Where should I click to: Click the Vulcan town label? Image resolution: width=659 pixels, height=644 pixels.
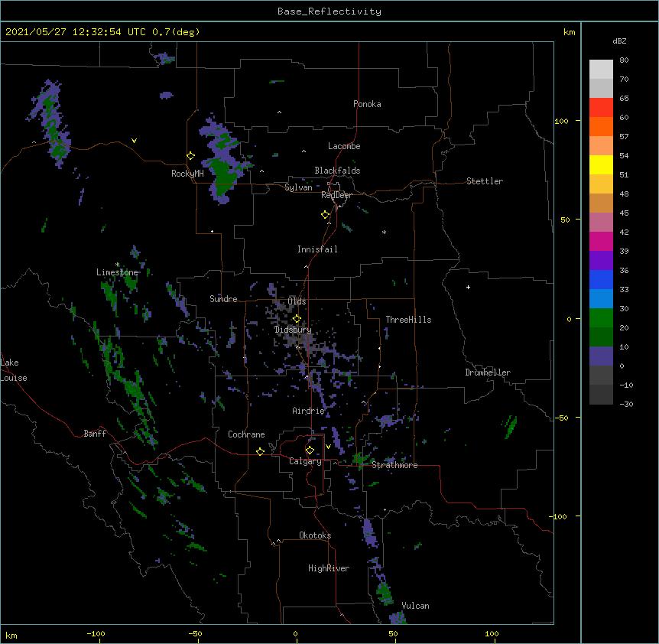coord(415,606)
